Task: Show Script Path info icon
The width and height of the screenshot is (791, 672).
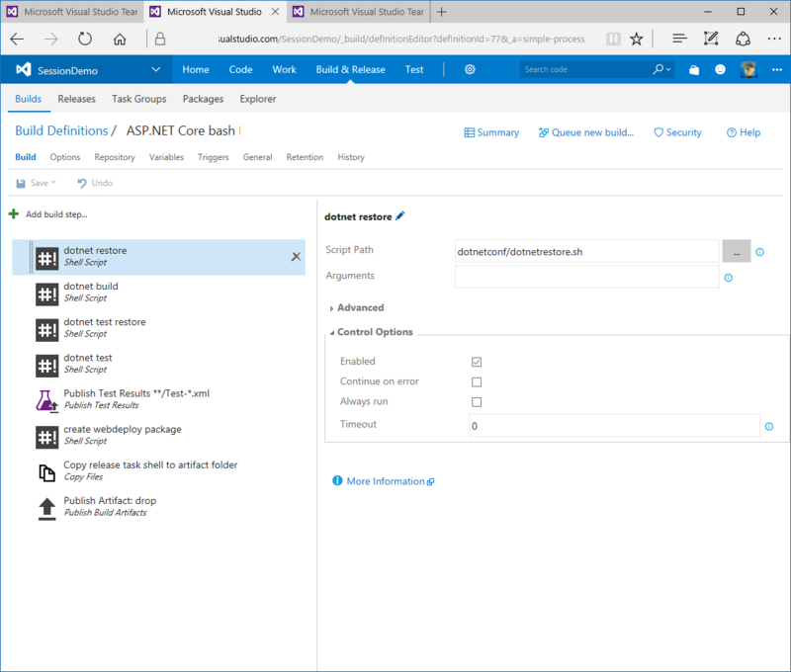Action: click(759, 252)
